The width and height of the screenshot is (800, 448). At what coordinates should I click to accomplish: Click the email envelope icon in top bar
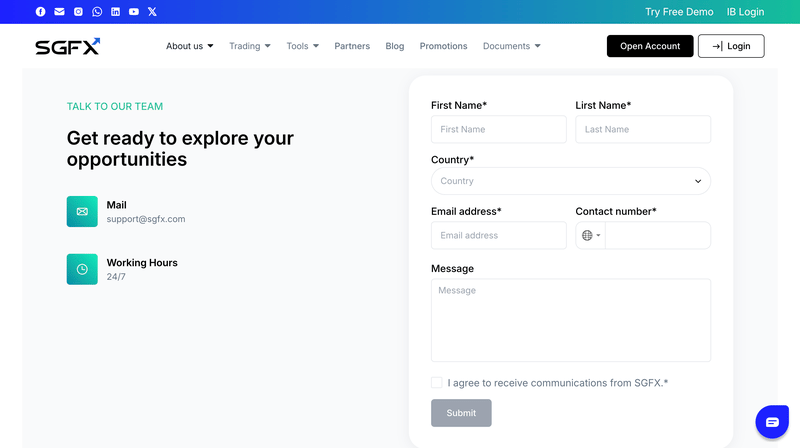pos(59,12)
